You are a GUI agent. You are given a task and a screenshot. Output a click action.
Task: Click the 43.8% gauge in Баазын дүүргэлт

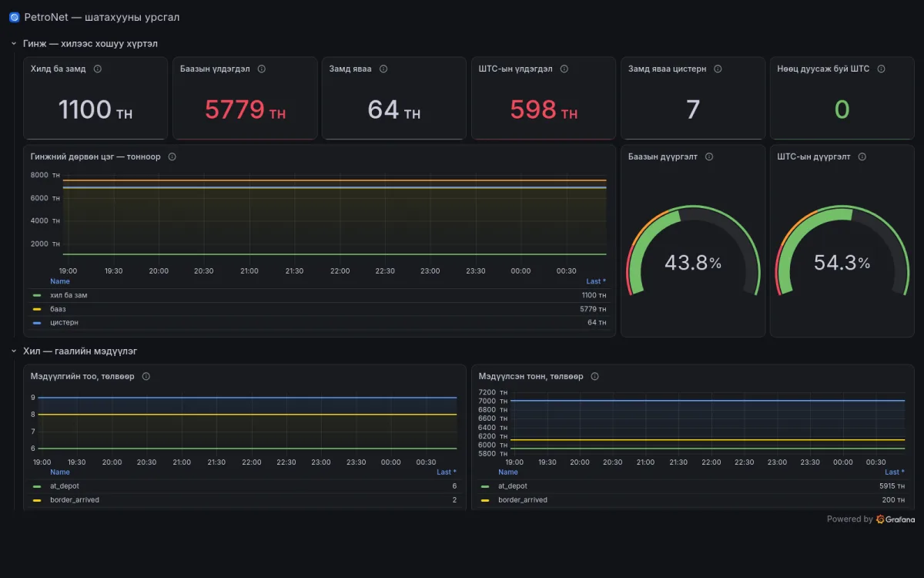tap(693, 250)
